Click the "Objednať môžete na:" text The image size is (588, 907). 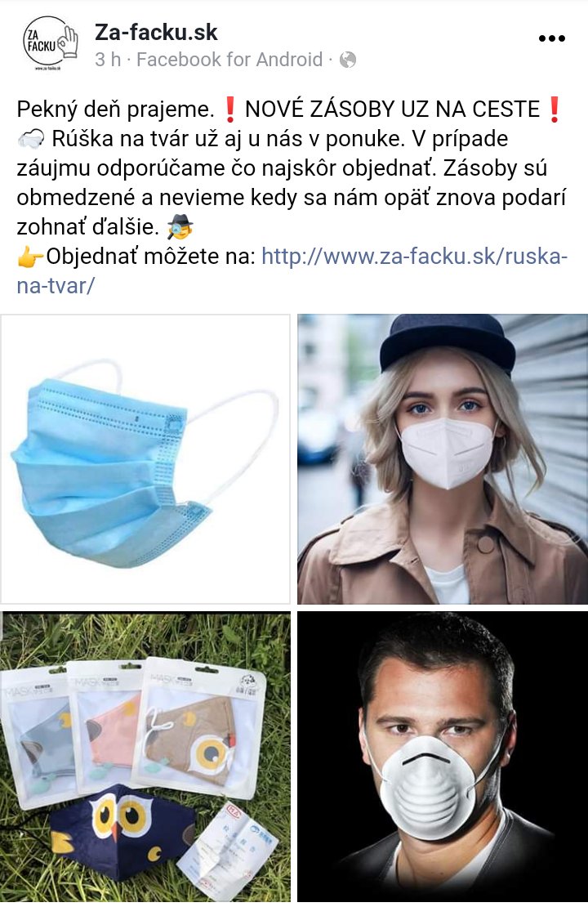(151, 257)
